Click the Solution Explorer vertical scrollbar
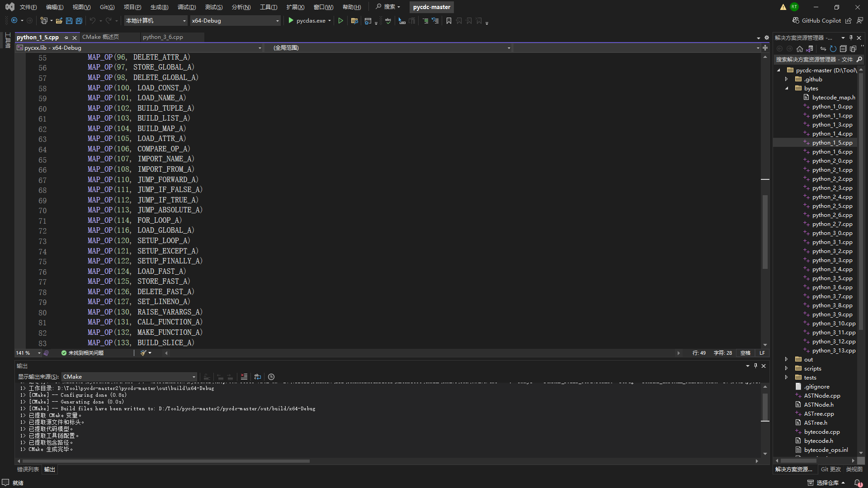This screenshot has height=488, width=868. pyautogui.click(x=861, y=201)
